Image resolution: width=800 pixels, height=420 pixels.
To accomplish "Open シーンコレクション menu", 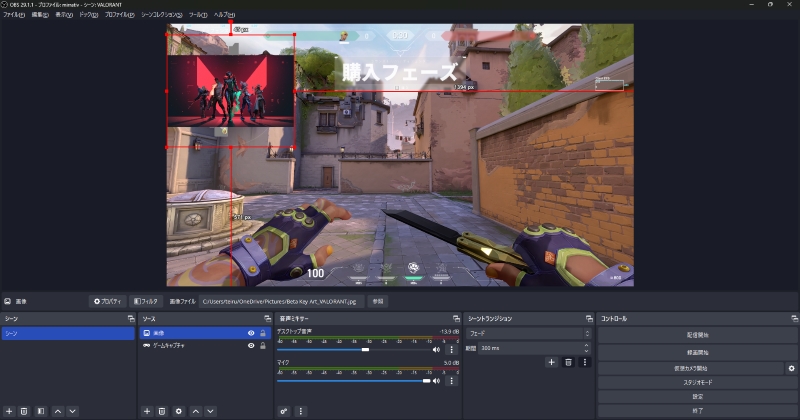I will [162, 15].
